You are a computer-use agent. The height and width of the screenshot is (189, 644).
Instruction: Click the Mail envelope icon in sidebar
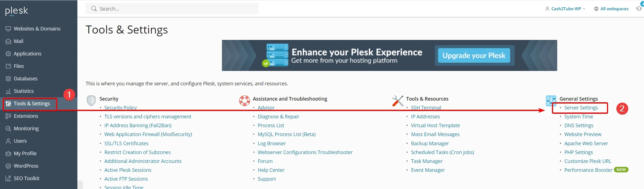point(8,41)
